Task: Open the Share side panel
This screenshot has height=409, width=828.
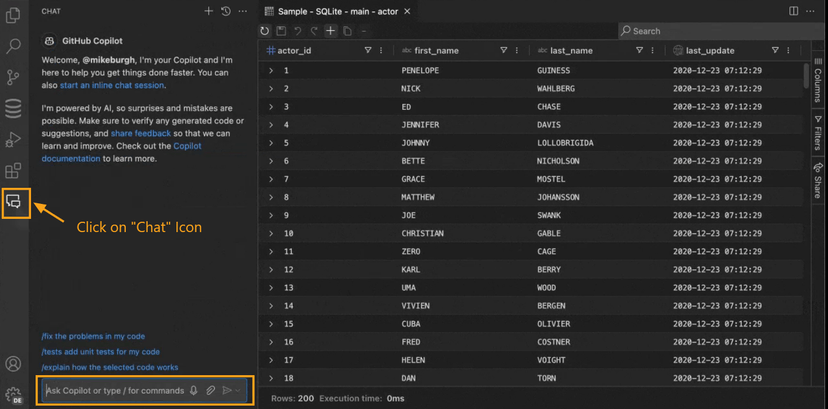Action: (x=818, y=181)
